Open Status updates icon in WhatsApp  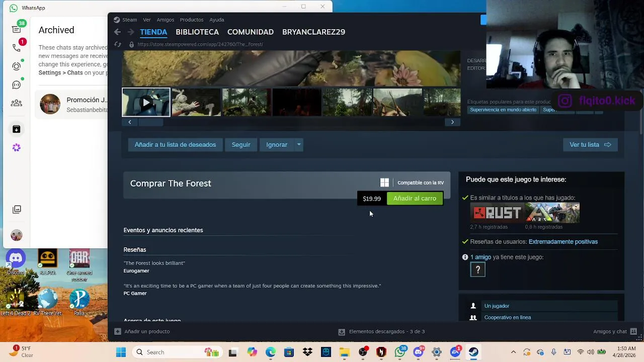click(17, 66)
